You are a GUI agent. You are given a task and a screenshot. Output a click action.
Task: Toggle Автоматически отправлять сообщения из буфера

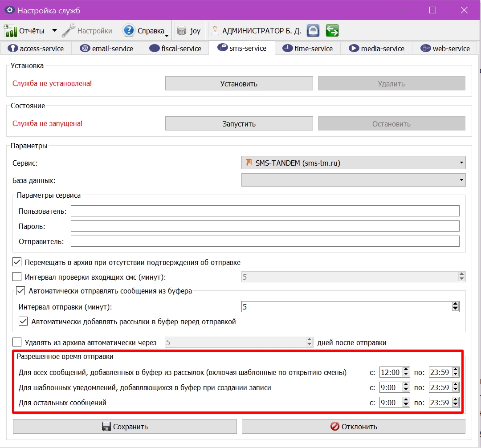click(x=20, y=291)
